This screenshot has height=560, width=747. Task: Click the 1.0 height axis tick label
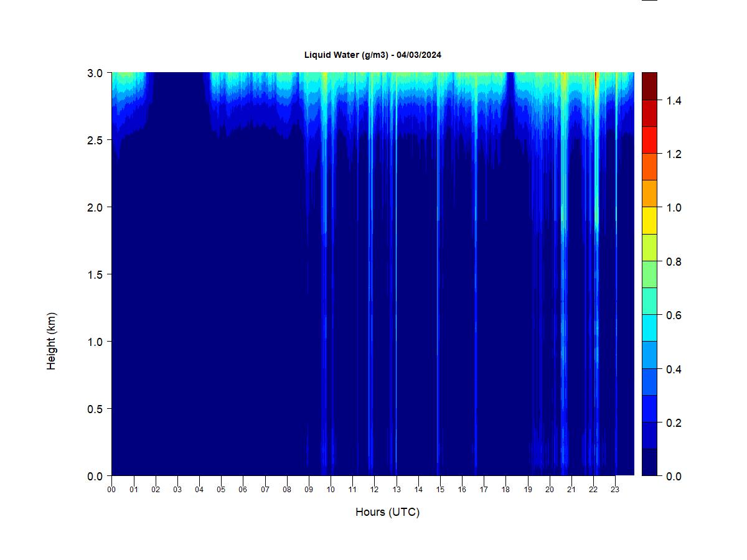click(x=95, y=342)
